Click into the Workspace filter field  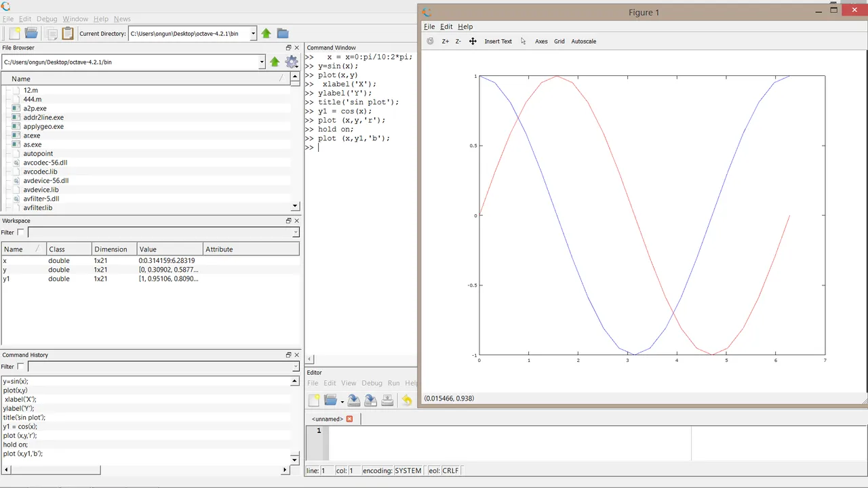pyautogui.click(x=159, y=232)
